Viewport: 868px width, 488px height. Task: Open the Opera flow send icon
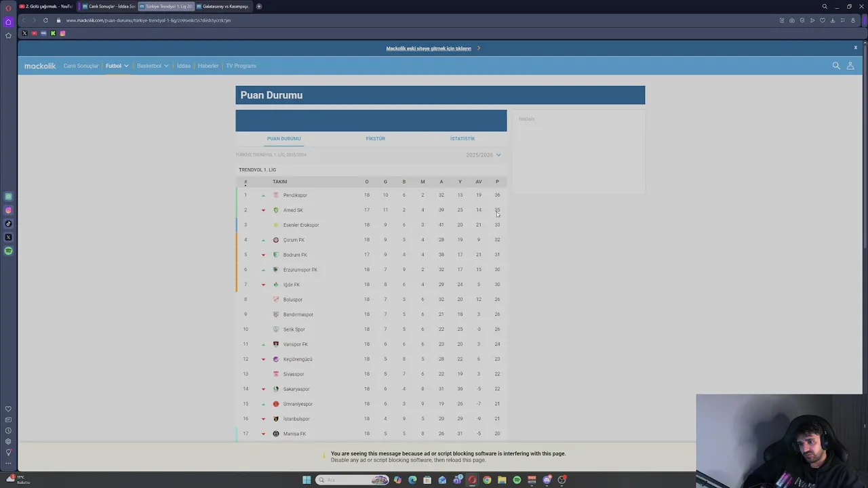pos(812,20)
